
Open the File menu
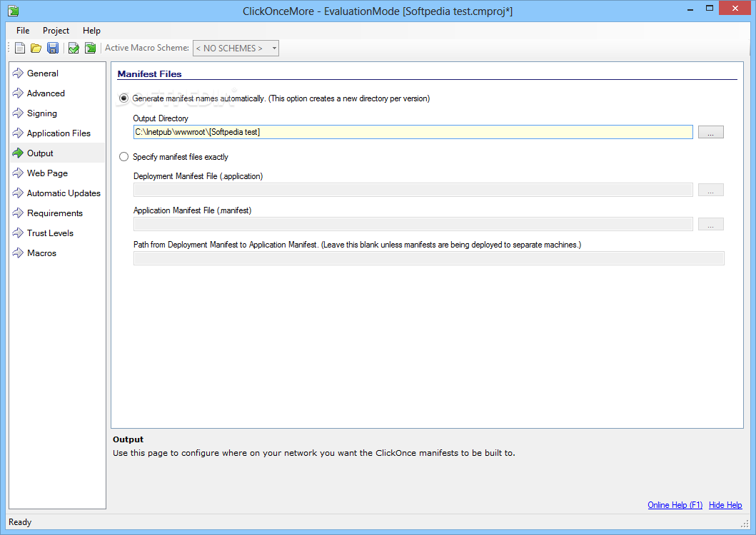pyautogui.click(x=23, y=31)
